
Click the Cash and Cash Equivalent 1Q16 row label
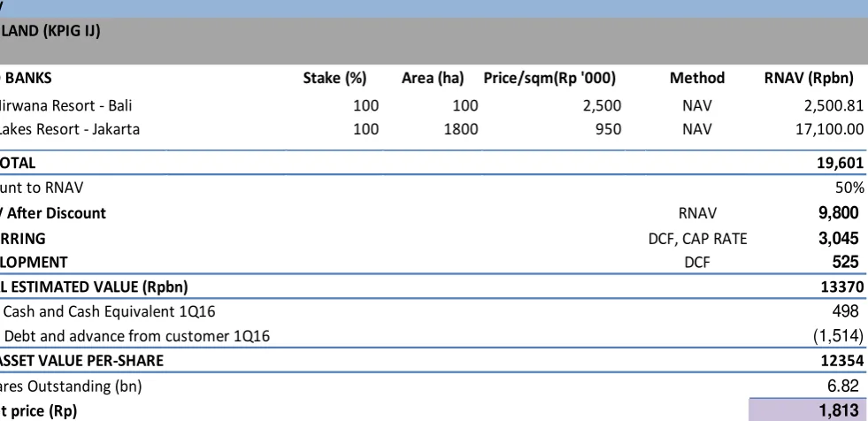[109, 311]
